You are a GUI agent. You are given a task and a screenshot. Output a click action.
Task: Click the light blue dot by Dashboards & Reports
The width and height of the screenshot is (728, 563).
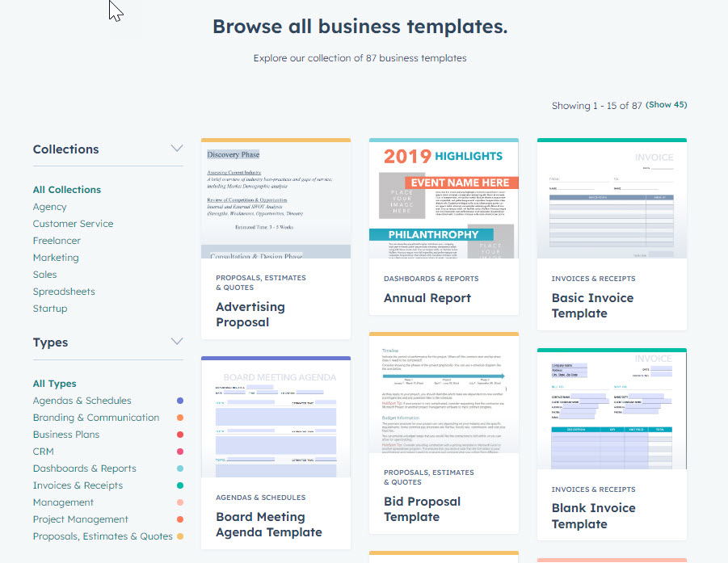[x=179, y=468]
